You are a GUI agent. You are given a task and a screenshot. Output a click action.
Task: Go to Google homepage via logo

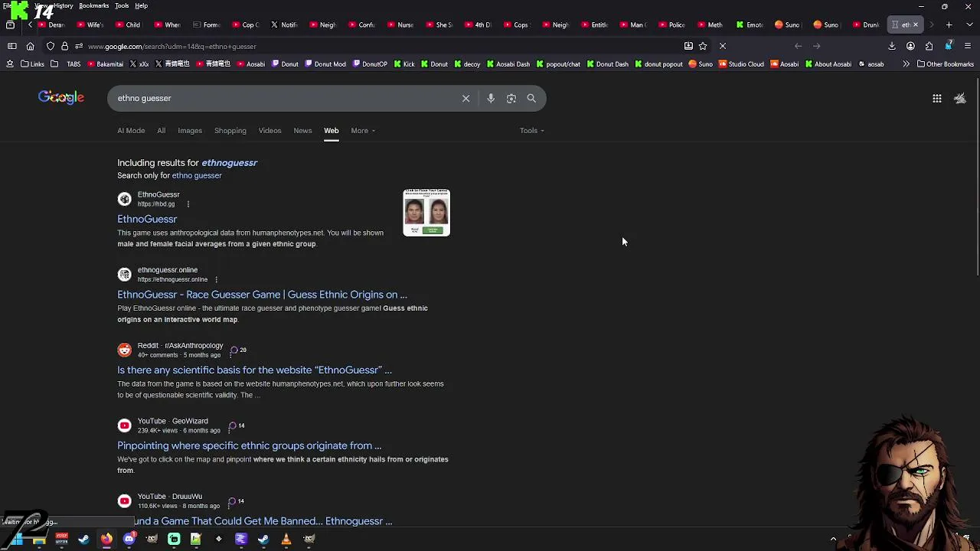coord(61,98)
